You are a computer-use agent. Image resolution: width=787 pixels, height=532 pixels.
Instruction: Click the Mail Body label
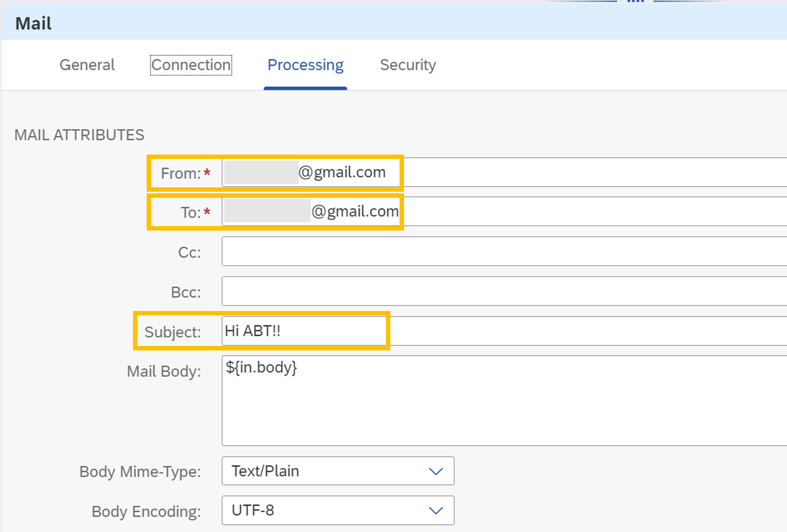point(164,371)
